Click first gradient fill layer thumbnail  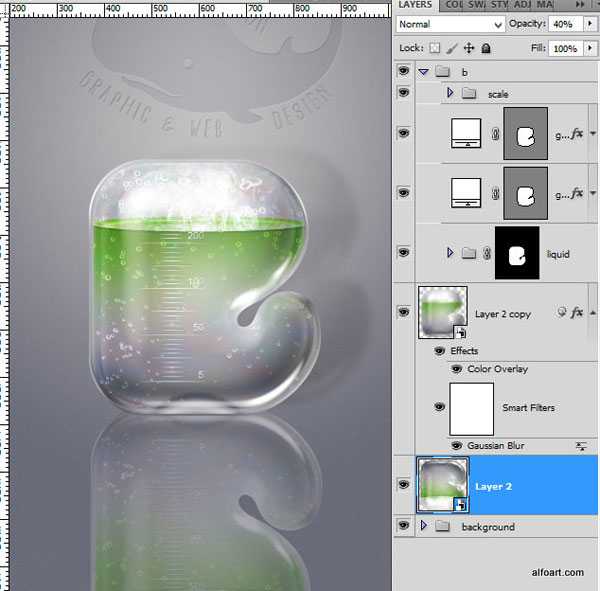click(466, 134)
